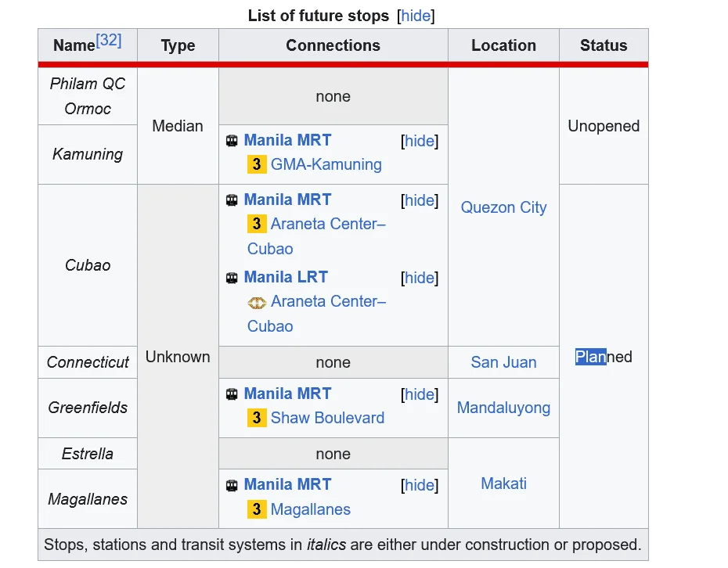Click the train icon in the Greenfields row
The height and width of the screenshot is (568, 728).
[232, 394]
